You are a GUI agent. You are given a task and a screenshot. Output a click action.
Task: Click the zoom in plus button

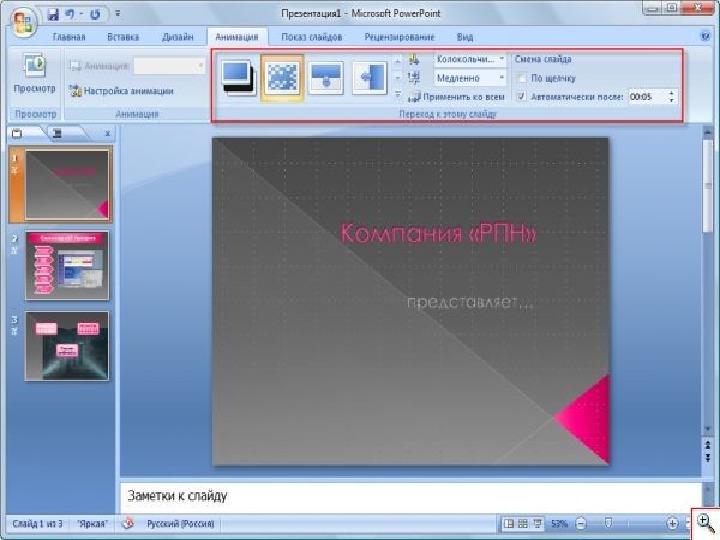point(672,523)
